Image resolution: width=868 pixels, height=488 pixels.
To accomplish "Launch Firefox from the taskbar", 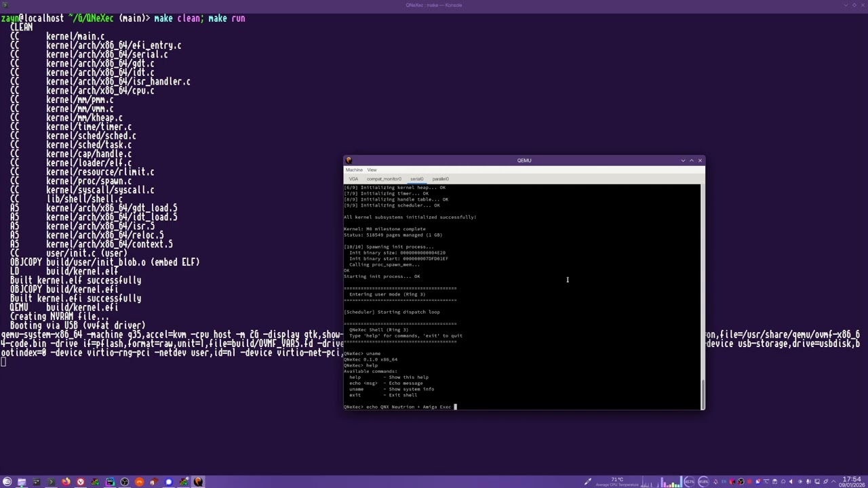I will pos(66,482).
